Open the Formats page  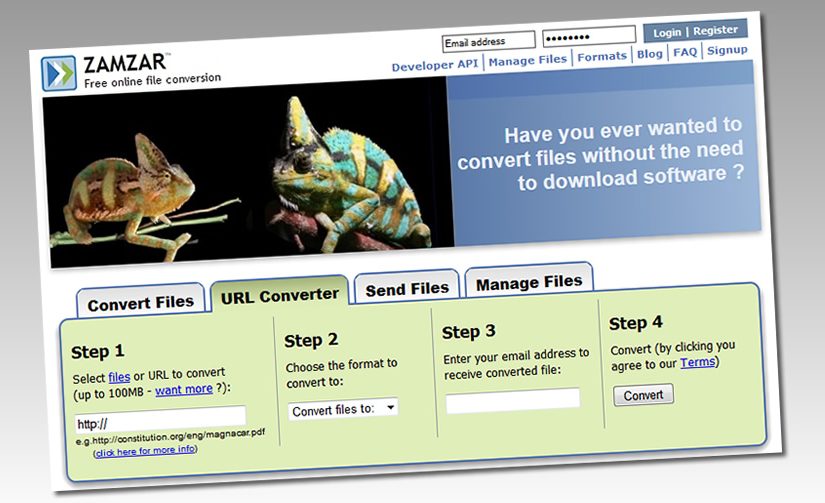[602, 56]
